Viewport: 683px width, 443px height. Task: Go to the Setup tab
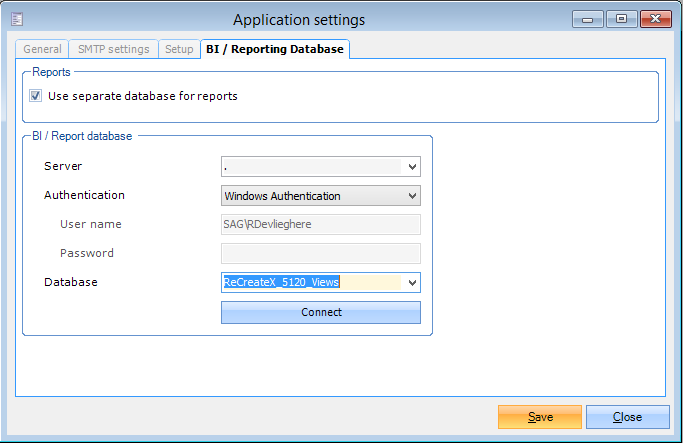[x=179, y=49]
